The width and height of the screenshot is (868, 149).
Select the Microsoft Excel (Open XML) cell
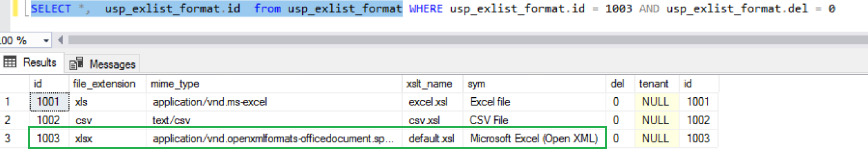[x=534, y=138]
